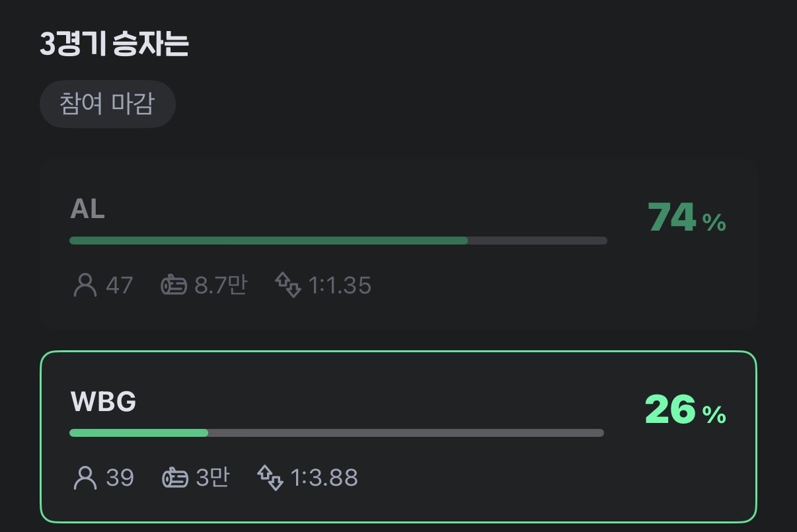Click the 참여 마감 status badge
The width and height of the screenshot is (797, 532).
point(107,104)
